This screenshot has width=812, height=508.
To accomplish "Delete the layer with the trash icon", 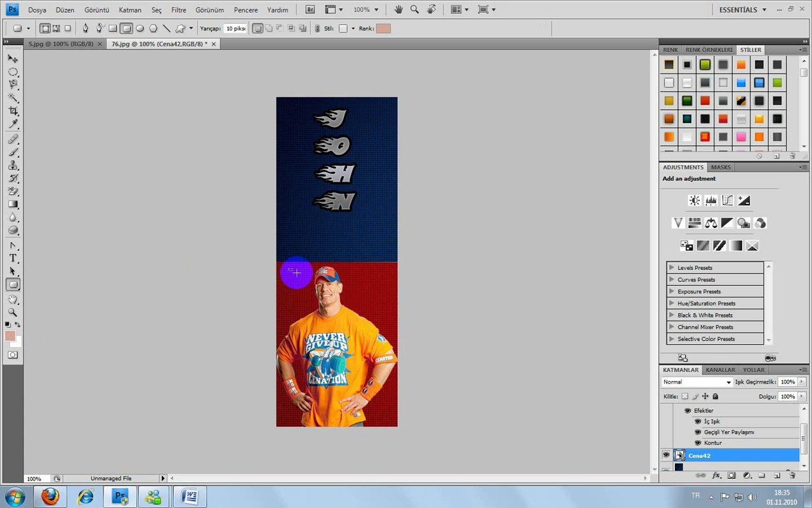I will pyautogui.click(x=792, y=475).
